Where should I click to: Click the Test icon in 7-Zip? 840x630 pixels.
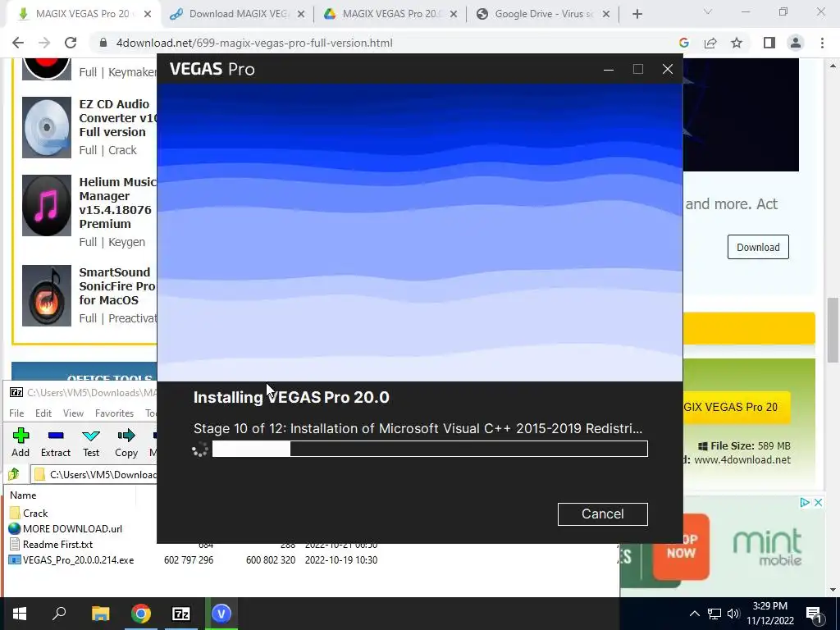pos(91,442)
